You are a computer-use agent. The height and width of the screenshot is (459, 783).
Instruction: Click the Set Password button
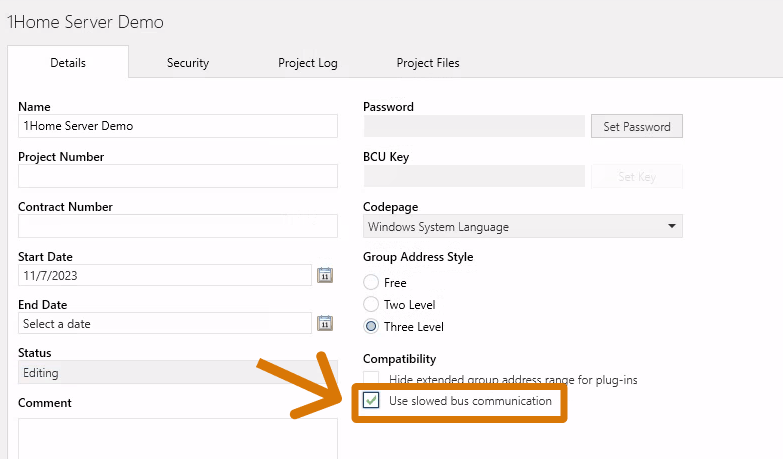637,127
